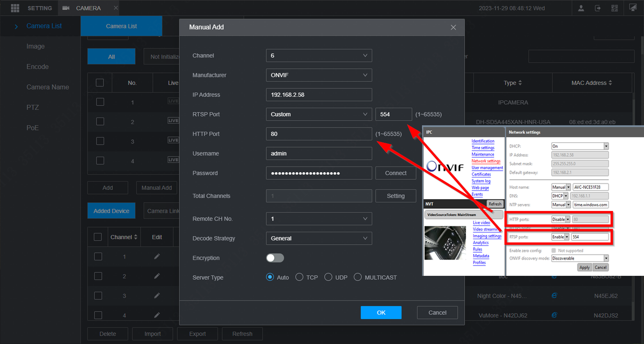Click the pencil edit icon for channel 1
Image resolution: width=644 pixels, height=344 pixels.
tap(157, 257)
